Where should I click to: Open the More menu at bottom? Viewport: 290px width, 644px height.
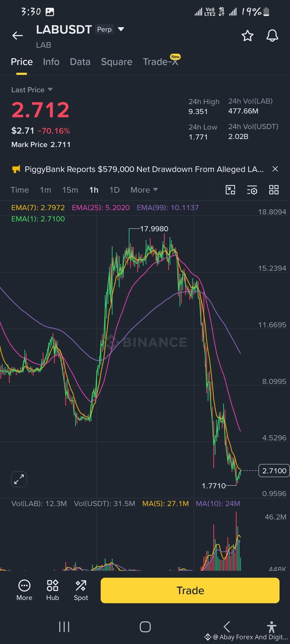(24, 590)
